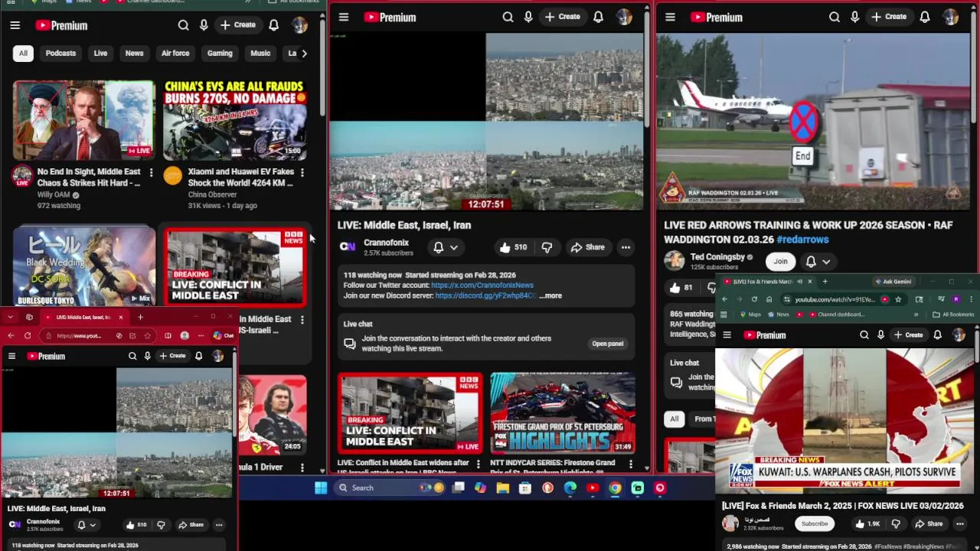Viewport: 980px width, 551px height.
Task: Open hamburger menu in Red Arrows window
Action: pos(670,17)
